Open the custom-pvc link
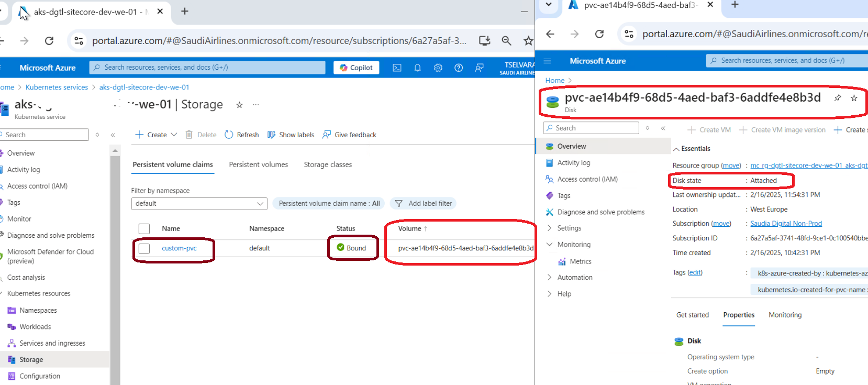Viewport: 868px width, 385px height. coord(179,248)
